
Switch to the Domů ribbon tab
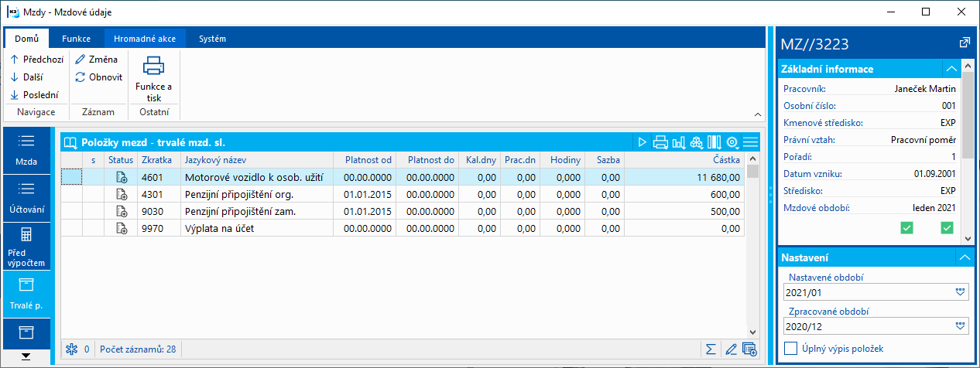coord(27,38)
